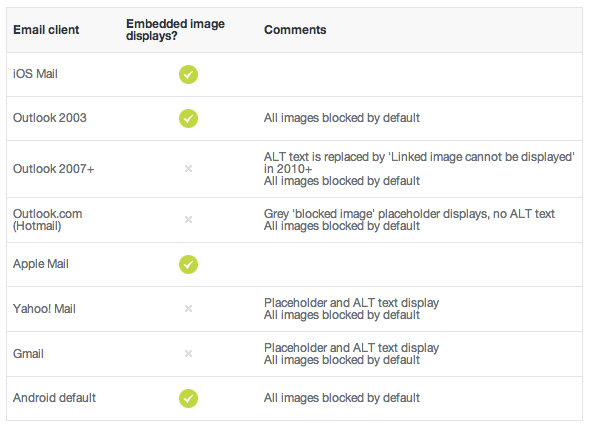Click the Outlook 2003 row label

(x=50, y=118)
